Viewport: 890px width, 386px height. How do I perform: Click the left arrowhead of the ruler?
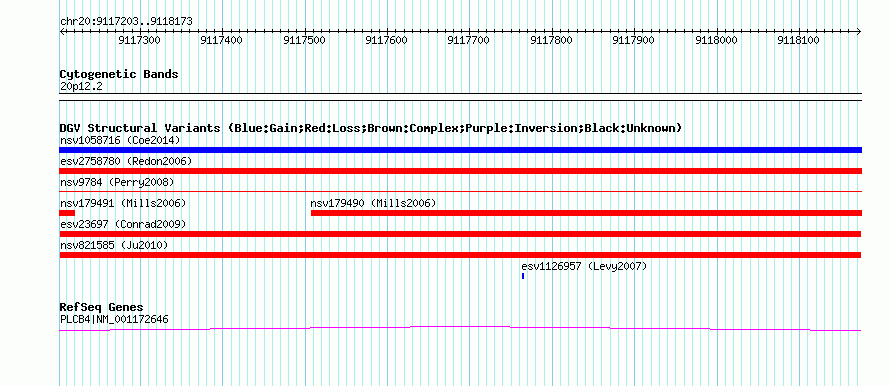[x=61, y=32]
